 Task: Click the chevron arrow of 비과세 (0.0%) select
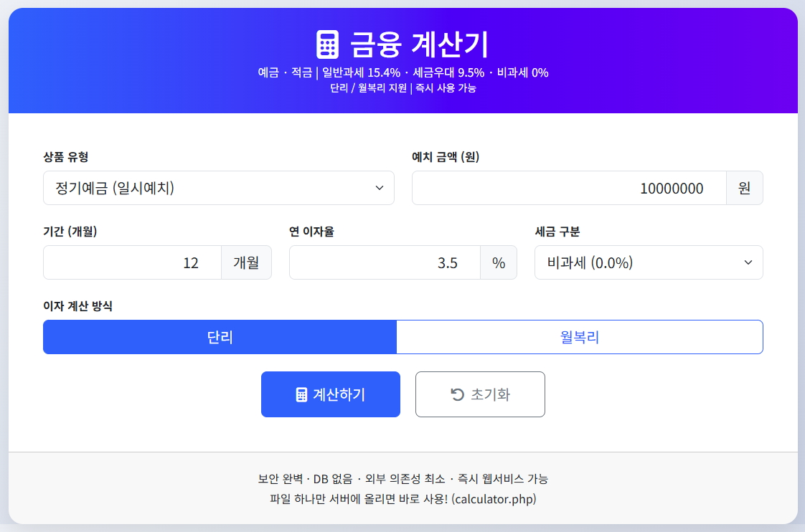[748, 262]
